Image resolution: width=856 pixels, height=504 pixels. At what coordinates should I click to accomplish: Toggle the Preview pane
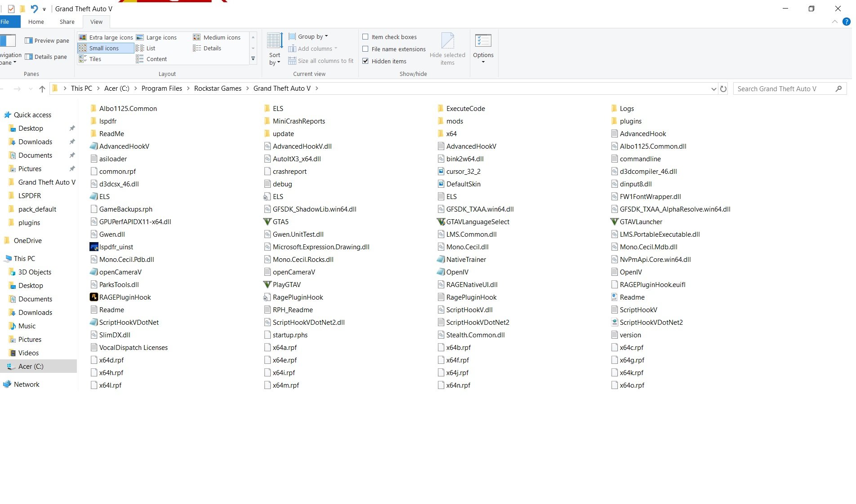[47, 40]
